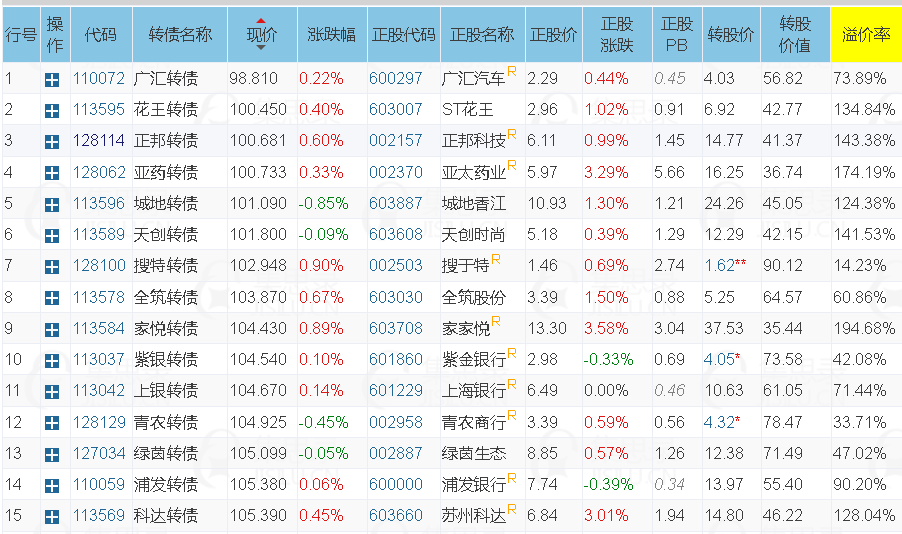Expand 亚药转债 row with plus icon

[52, 173]
